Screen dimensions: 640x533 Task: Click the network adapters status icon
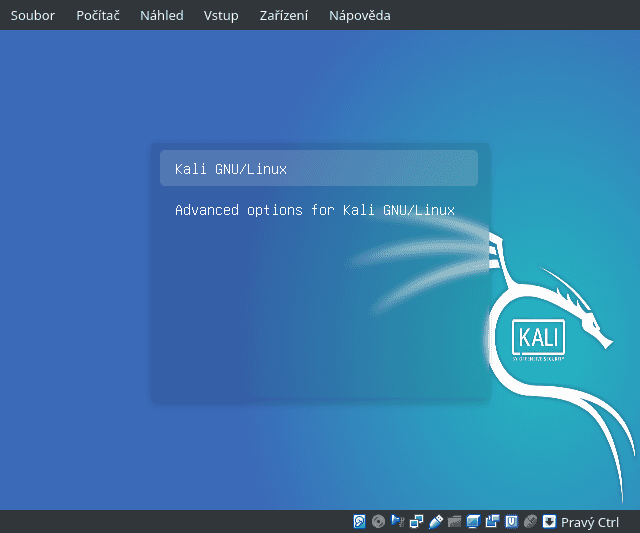[x=416, y=522]
